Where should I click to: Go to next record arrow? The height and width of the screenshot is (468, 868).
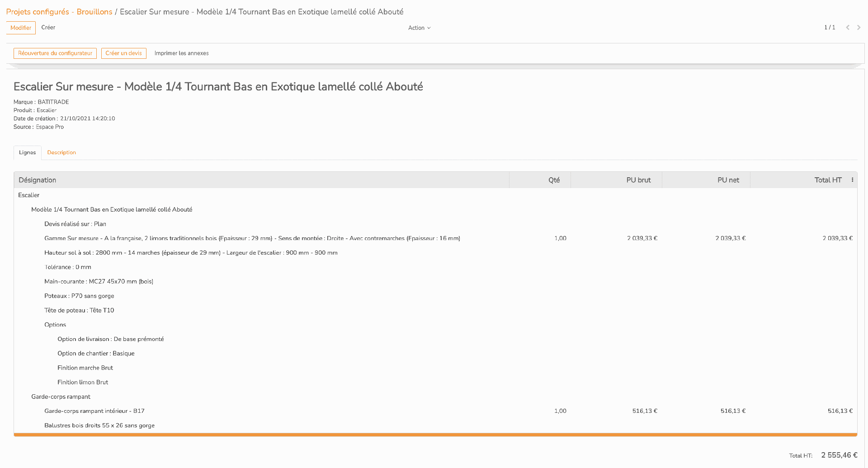[x=859, y=28]
